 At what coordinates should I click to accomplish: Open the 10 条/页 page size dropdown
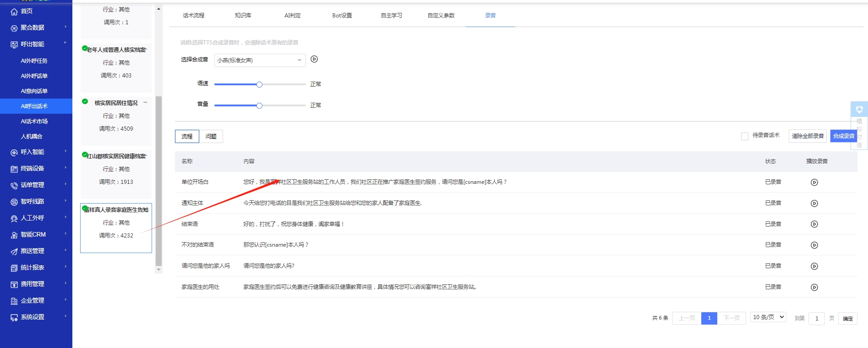pyautogui.click(x=769, y=317)
